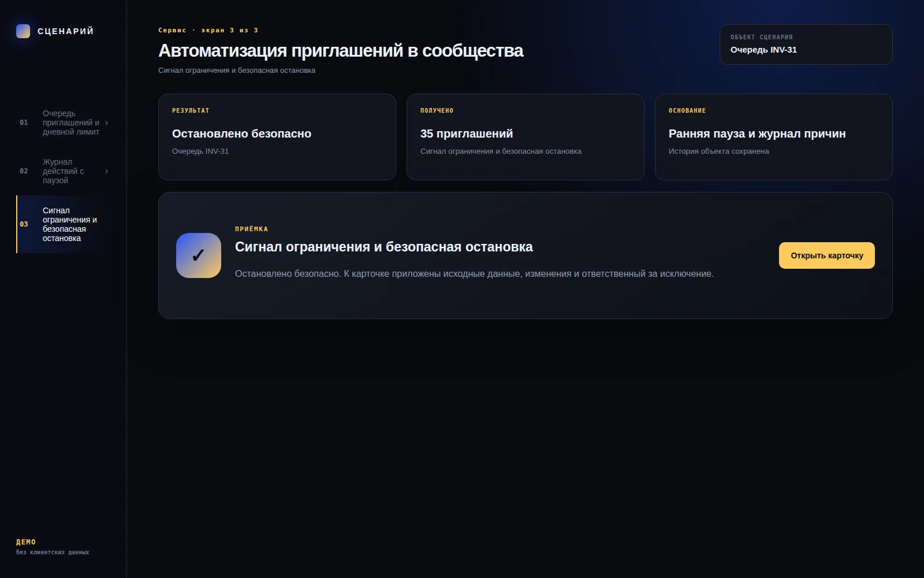Click the text История объекта сохранена
The width and height of the screenshot is (924, 578).
[x=719, y=151]
